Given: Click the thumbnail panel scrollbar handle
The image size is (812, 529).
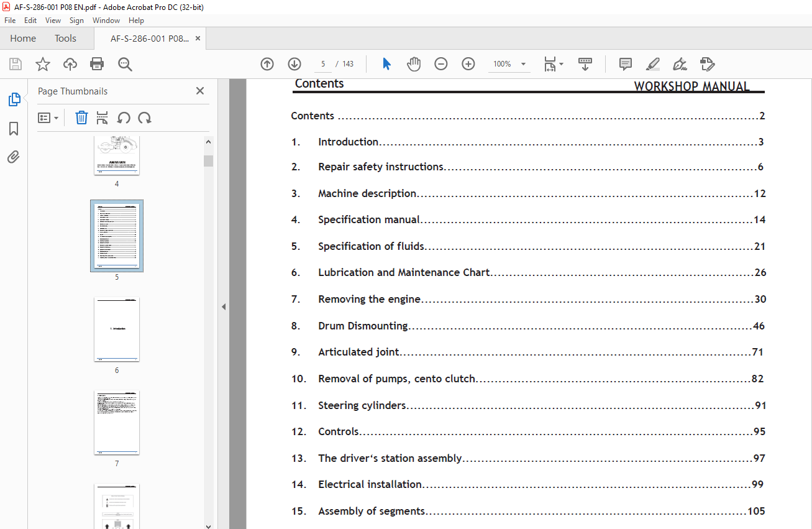Looking at the screenshot, I should [208, 161].
